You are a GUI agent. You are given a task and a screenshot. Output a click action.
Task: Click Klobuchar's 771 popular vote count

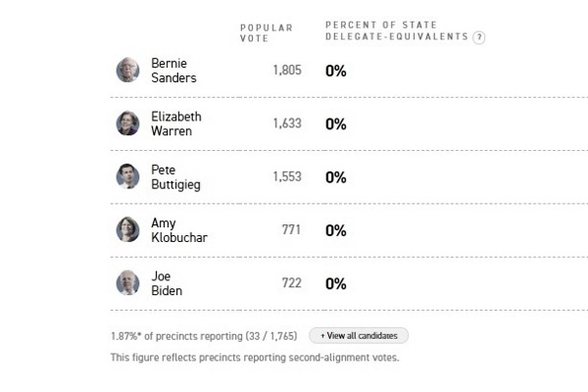pyautogui.click(x=292, y=230)
